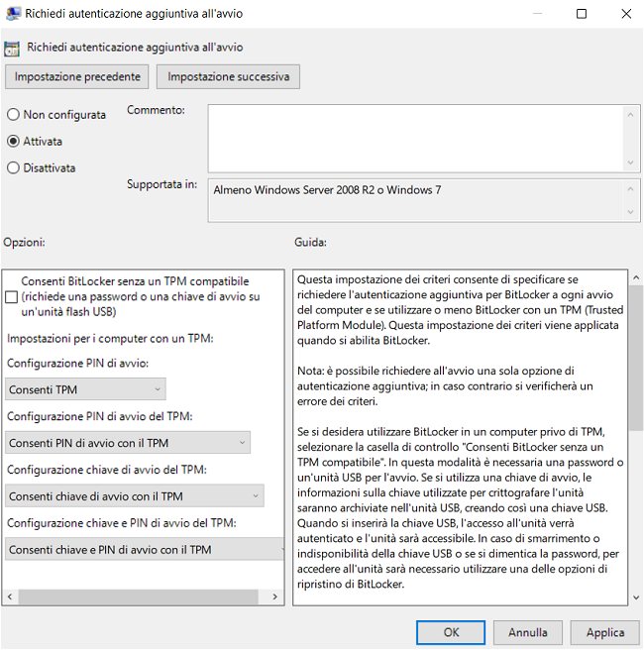Viewport: 644px width, 650px height.
Task: Select the 'Non configurata' radio button
Action: pyautogui.click(x=13, y=115)
